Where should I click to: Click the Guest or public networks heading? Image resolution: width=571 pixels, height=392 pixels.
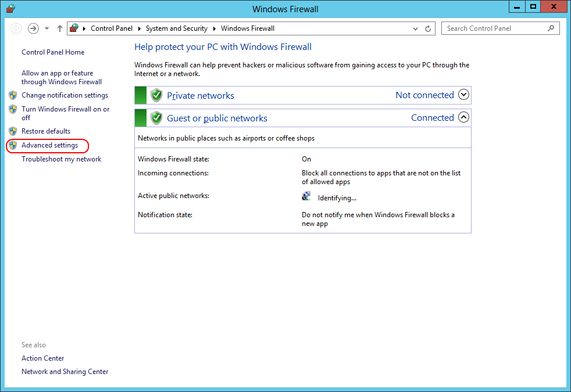(x=217, y=118)
